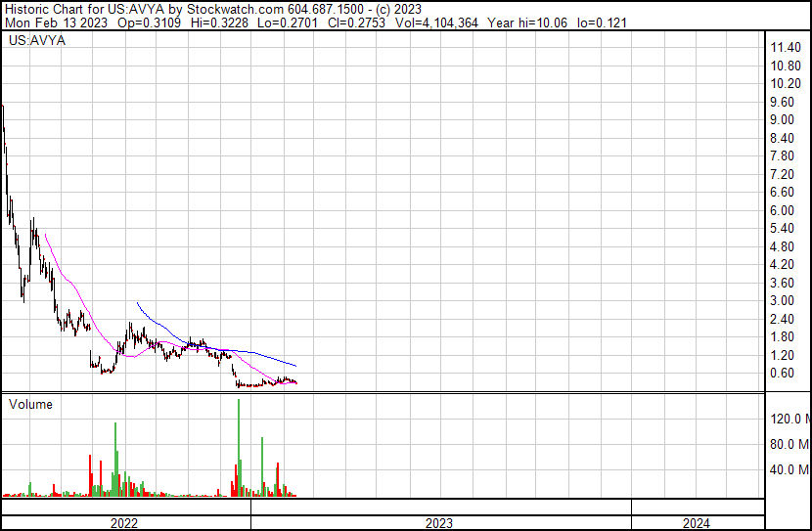Click the 5.40 price axis label
This screenshot has height=531, width=812.
click(x=782, y=228)
